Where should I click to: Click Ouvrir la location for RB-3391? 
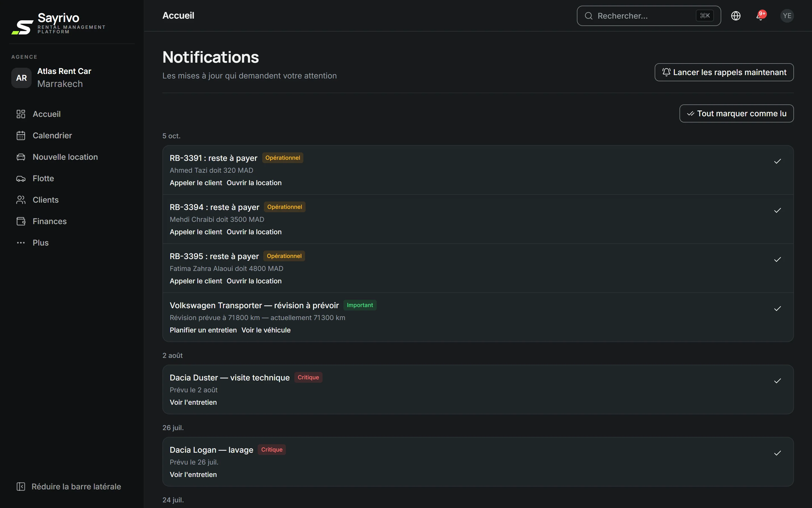254,183
